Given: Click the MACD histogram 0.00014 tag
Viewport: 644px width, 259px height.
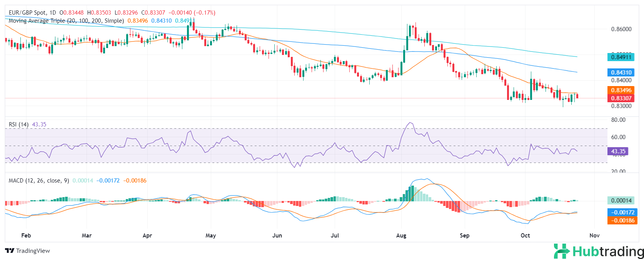Looking at the screenshot, I should click(621, 200).
